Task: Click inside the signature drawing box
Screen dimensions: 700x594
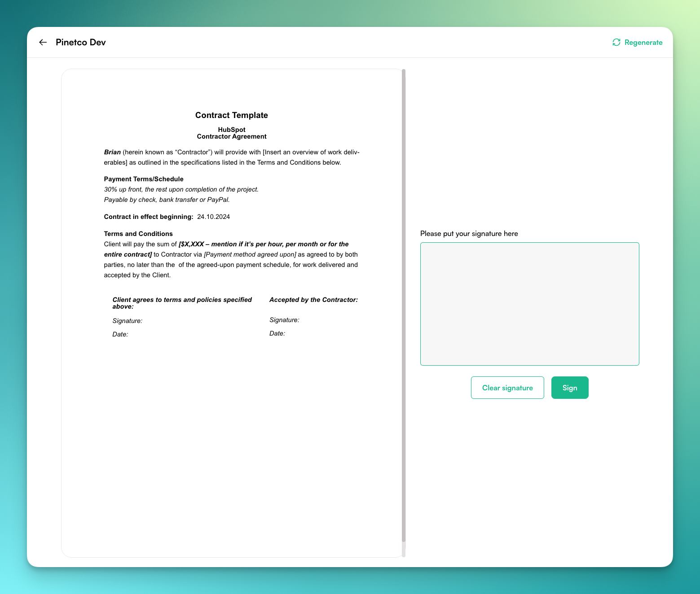Action: coord(529,304)
